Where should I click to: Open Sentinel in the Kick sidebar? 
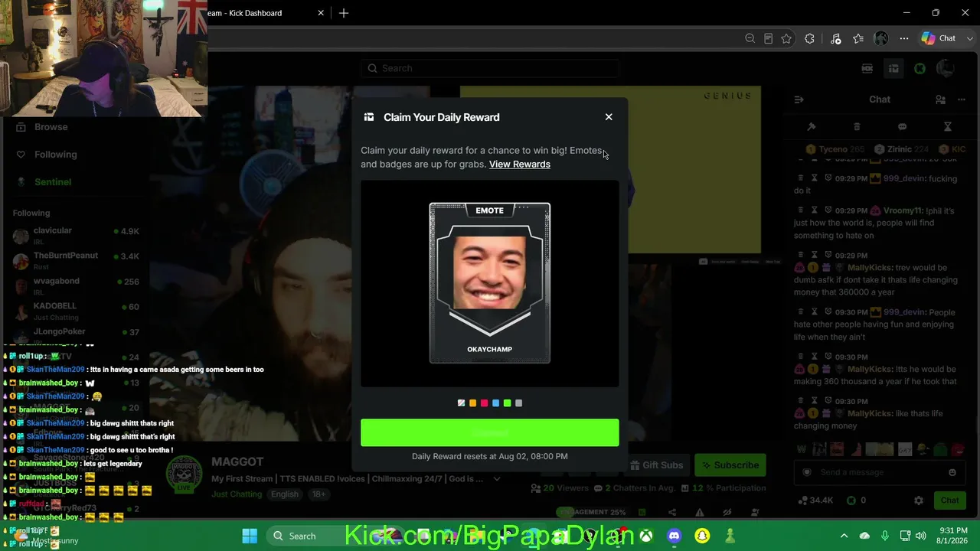[53, 182]
